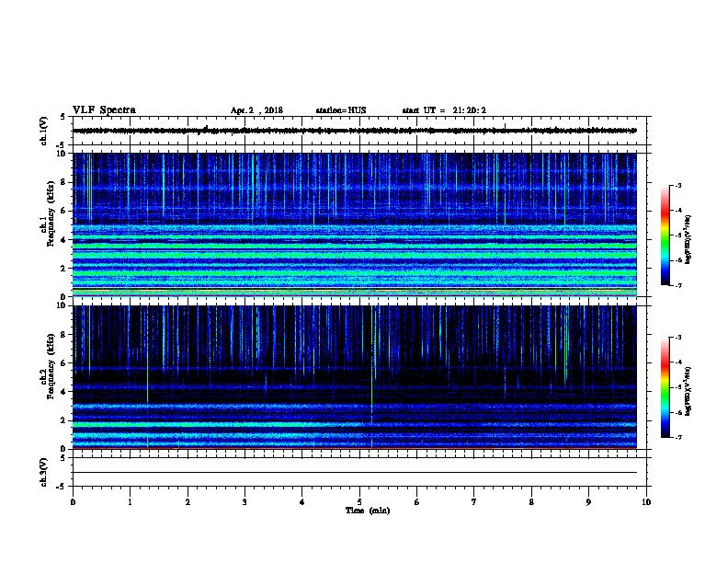Click the flat ch.3 voltage trace line

pos(355,473)
